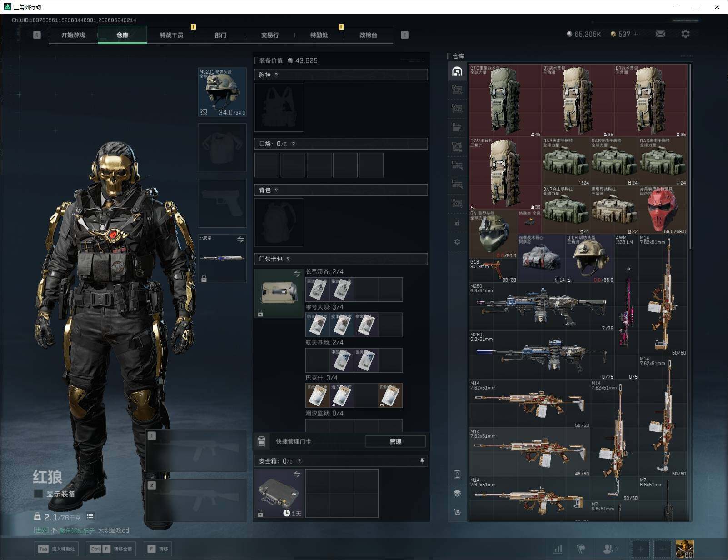Open the 改枪台 tab
The height and width of the screenshot is (560, 728).
coord(368,35)
